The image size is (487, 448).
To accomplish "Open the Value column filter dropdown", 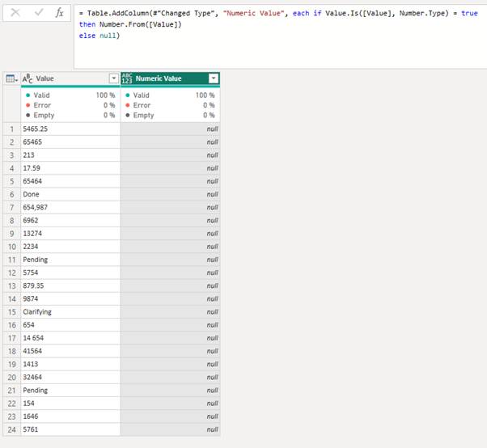I will 113,78.
